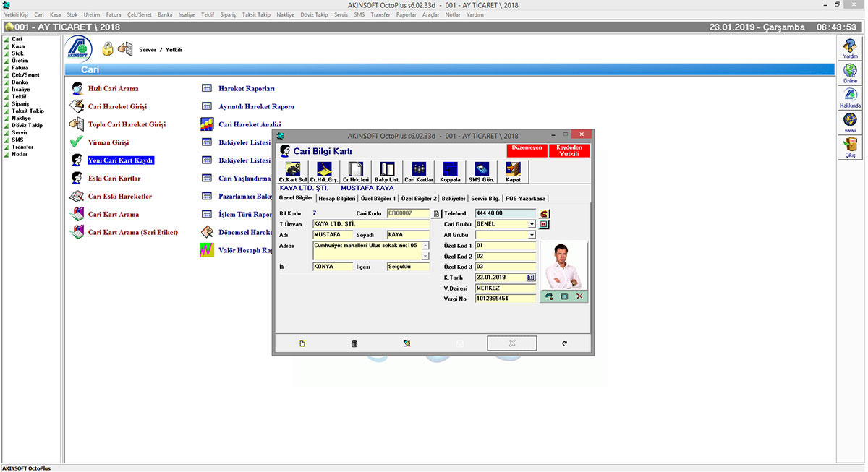This screenshot has height=472, width=868.
Task: Click the SMS Gön. toolbar icon
Action: [481, 172]
